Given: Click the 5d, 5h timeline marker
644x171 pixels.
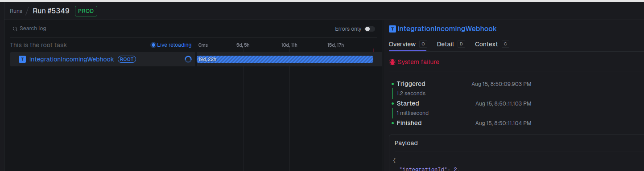Looking at the screenshot, I should [243, 45].
